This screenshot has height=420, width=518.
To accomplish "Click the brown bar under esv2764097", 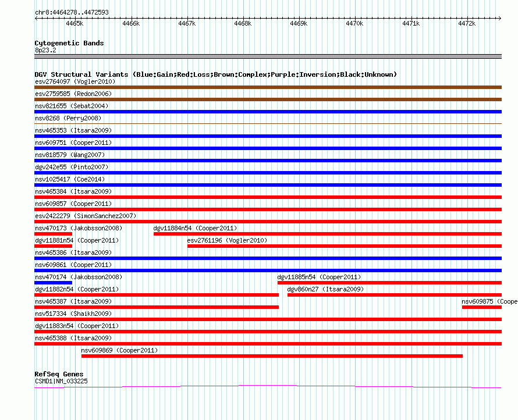I will click(268, 87).
